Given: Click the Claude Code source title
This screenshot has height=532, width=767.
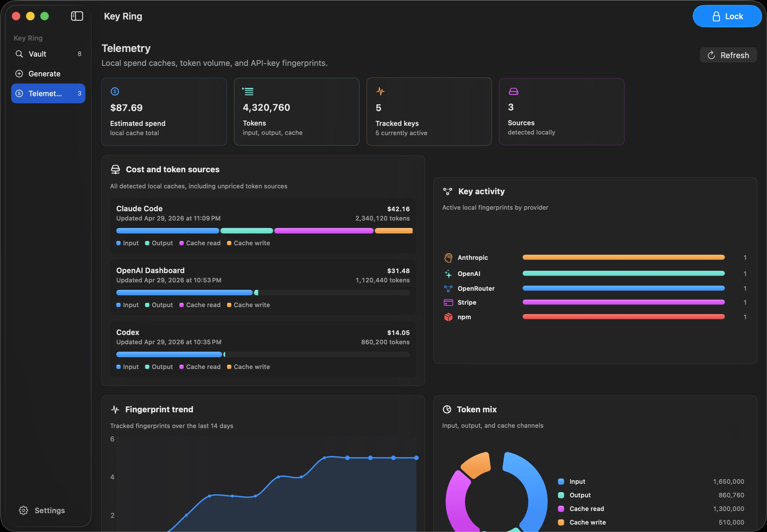Looking at the screenshot, I should coord(139,209).
